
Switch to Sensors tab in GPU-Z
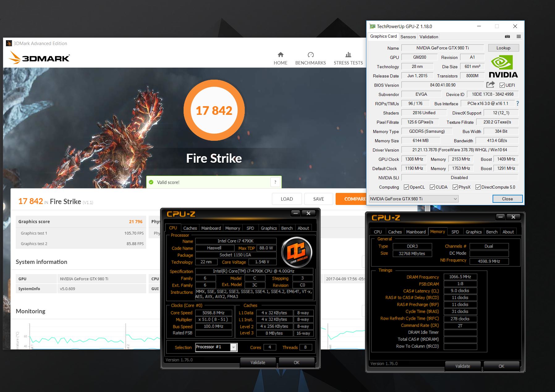[x=408, y=37]
